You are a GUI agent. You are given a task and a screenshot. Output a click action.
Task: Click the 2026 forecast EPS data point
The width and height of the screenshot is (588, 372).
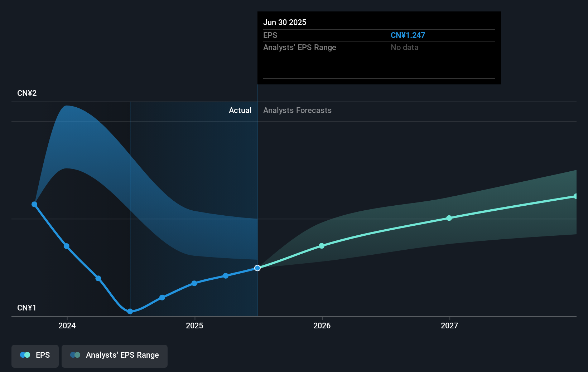(322, 246)
